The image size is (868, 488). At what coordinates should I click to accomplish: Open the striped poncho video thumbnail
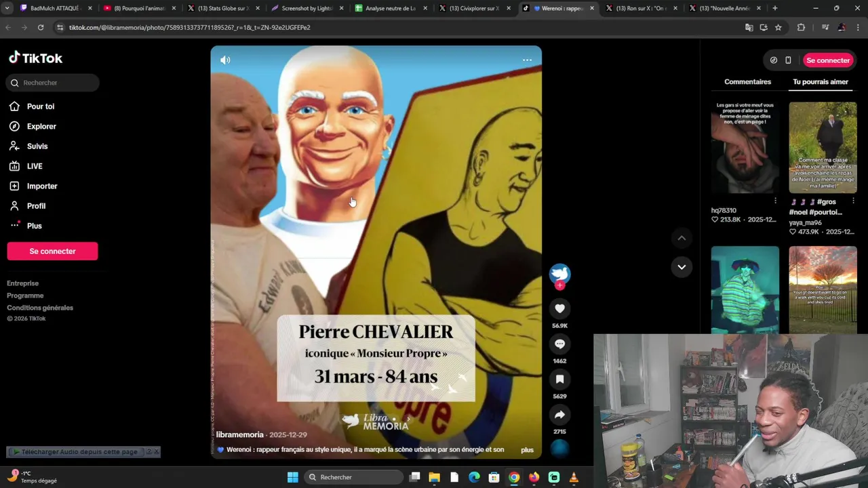pyautogui.click(x=745, y=290)
